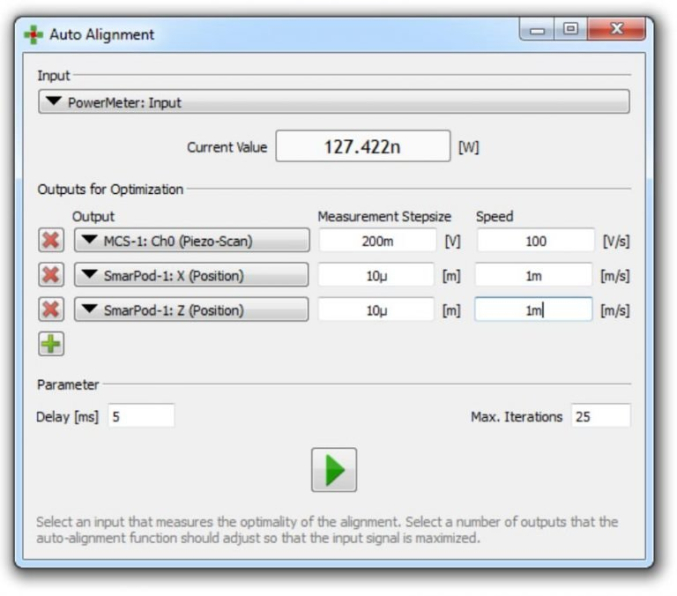
Task: Edit the speed field showing 100
Action: coord(535,241)
